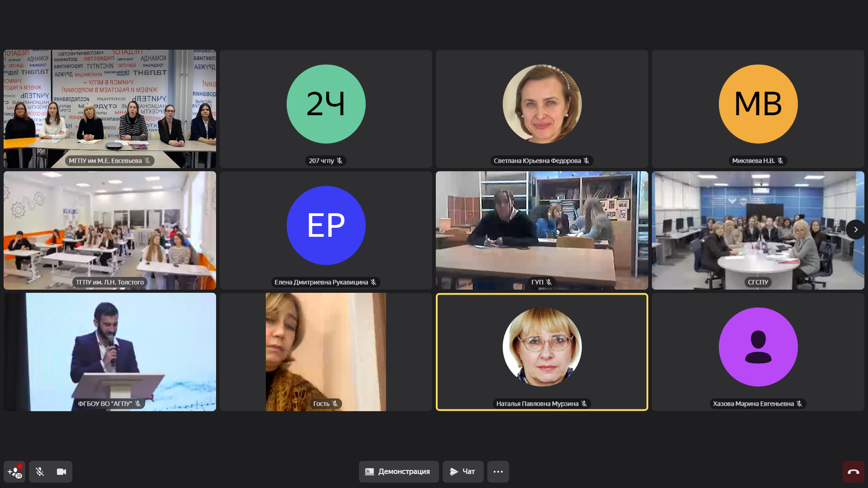Click the Елена Дмитриевна Рукавицина avatar
This screenshot has height=488, width=868.
point(326,225)
